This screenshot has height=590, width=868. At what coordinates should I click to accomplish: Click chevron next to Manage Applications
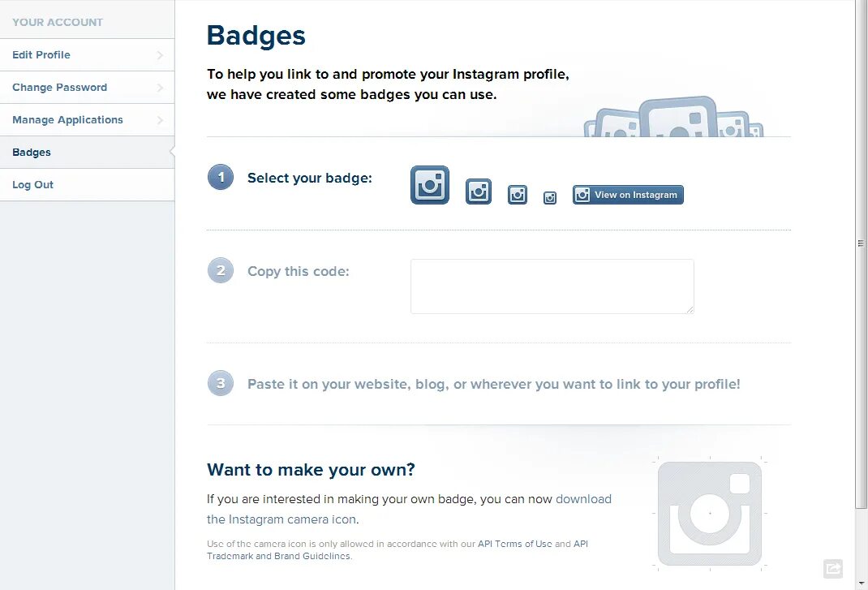[x=160, y=119]
